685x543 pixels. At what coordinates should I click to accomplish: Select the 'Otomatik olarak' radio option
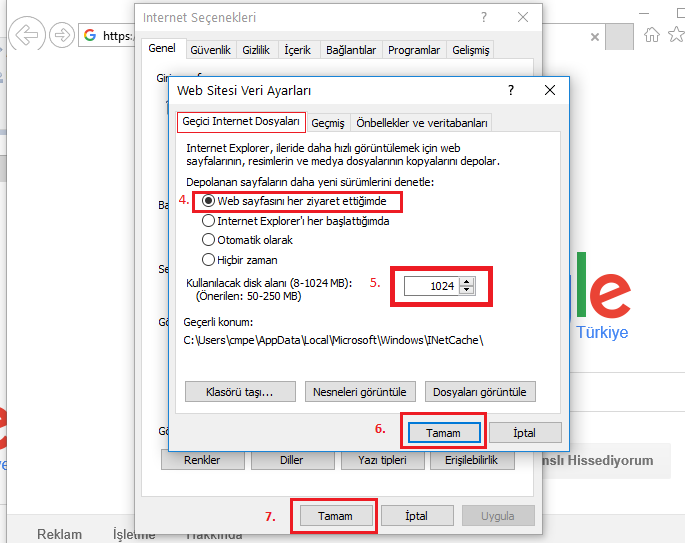pos(209,240)
